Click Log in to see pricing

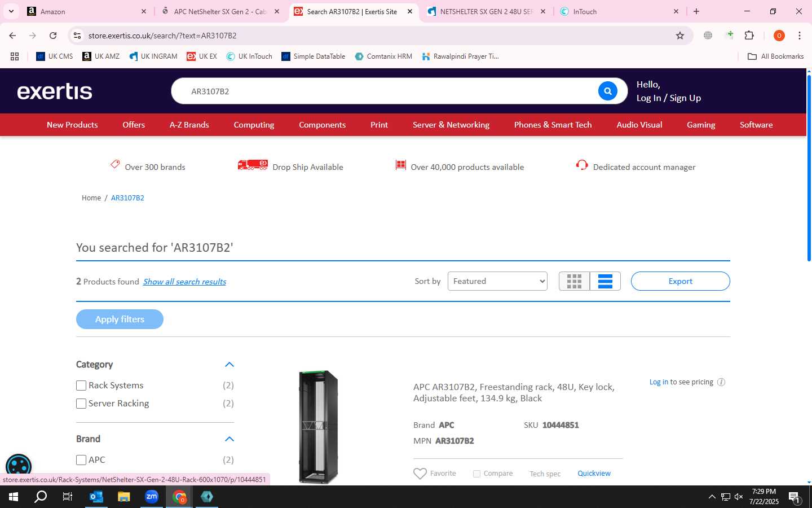click(x=658, y=382)
